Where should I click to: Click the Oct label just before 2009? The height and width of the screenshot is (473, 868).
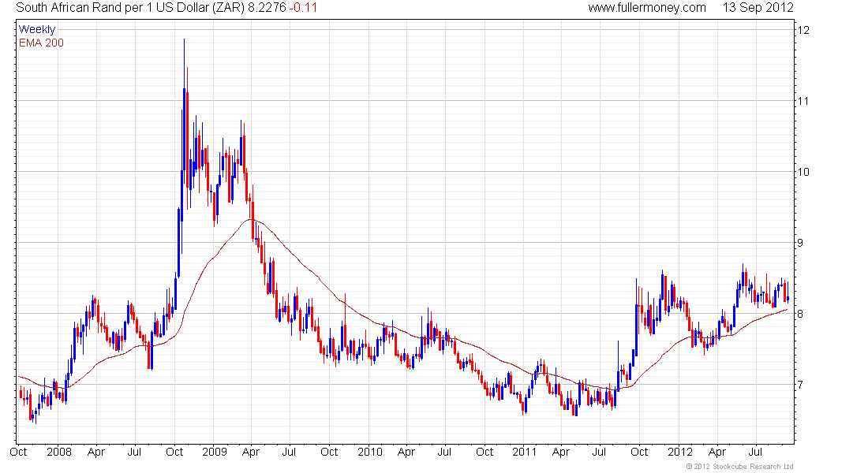point(174,452)
